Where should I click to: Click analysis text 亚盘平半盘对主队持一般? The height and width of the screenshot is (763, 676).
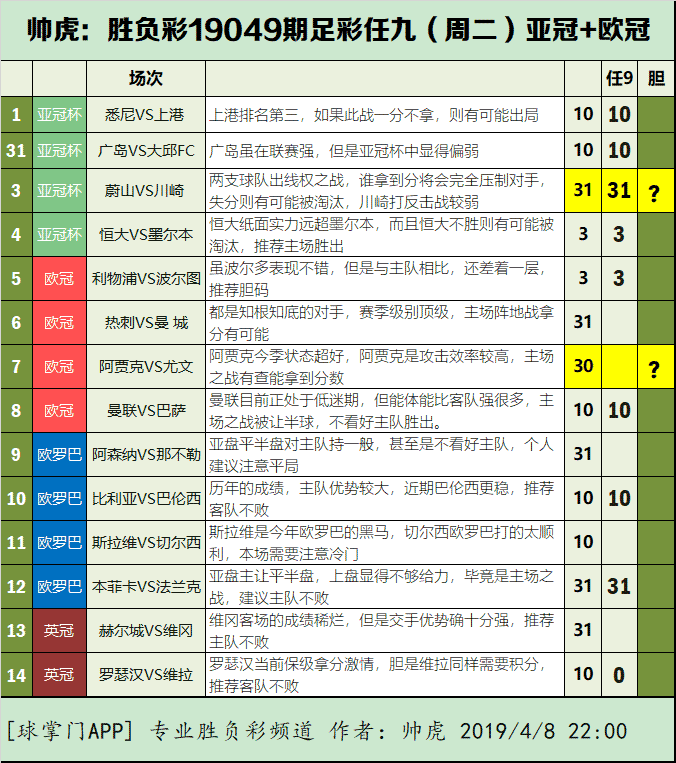(x=292, y=444)
